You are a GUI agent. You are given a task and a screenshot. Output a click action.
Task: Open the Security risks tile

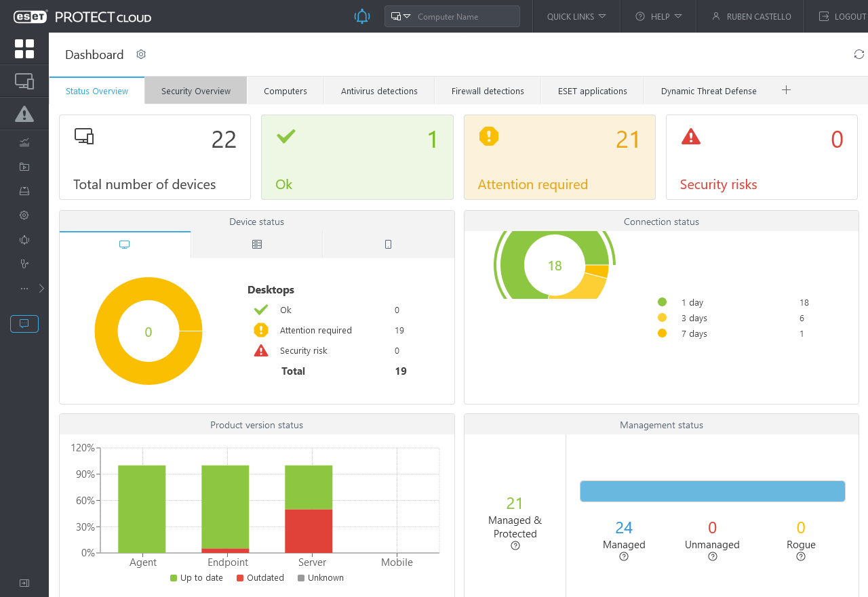762,157
